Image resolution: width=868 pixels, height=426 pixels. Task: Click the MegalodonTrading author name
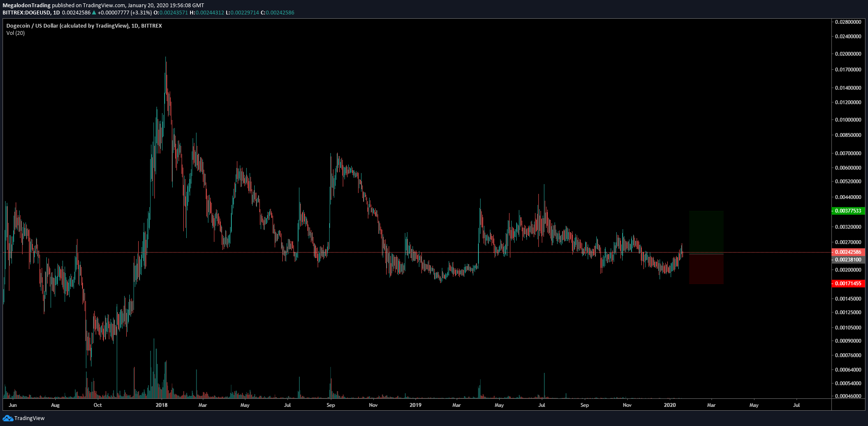(x=26, y=6)
